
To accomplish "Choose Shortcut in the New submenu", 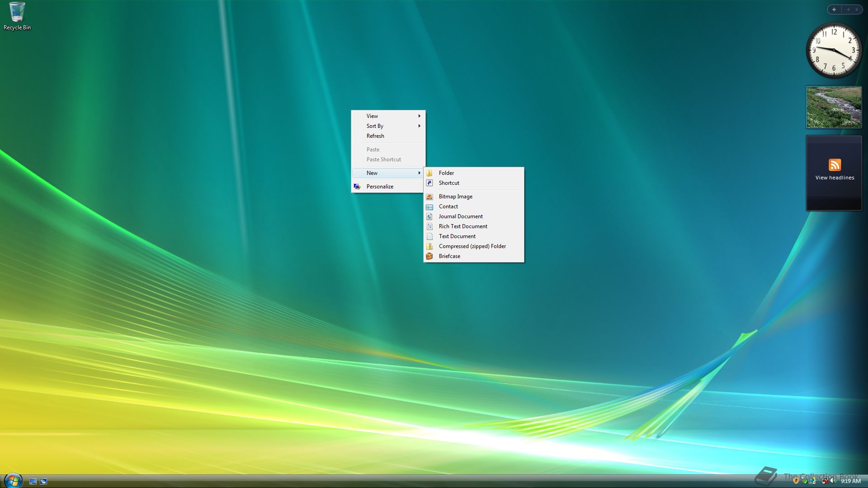I will tap(474, 183).
